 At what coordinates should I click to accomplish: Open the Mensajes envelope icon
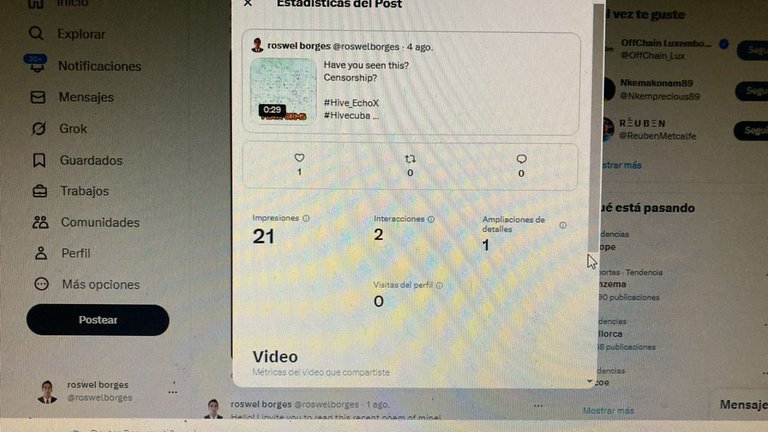tap(38, 97)
